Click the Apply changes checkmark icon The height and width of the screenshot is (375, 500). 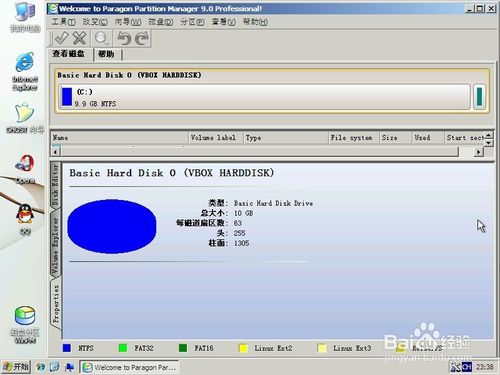coord(62,38)
